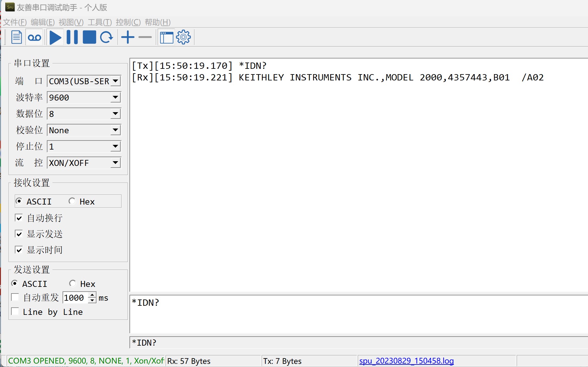Open the 工具(T) menu

tap(100, 22)
